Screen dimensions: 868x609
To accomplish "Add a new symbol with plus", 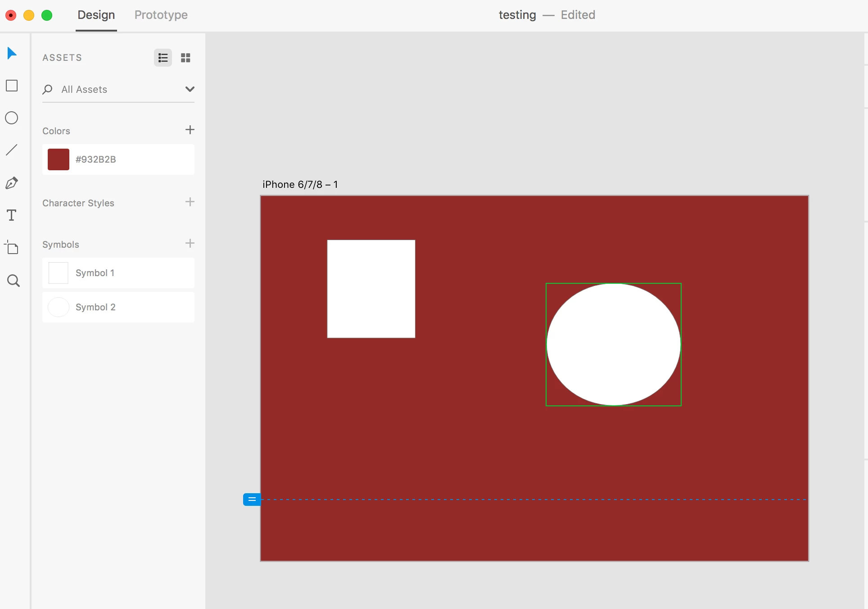I will tap(190, 244).
